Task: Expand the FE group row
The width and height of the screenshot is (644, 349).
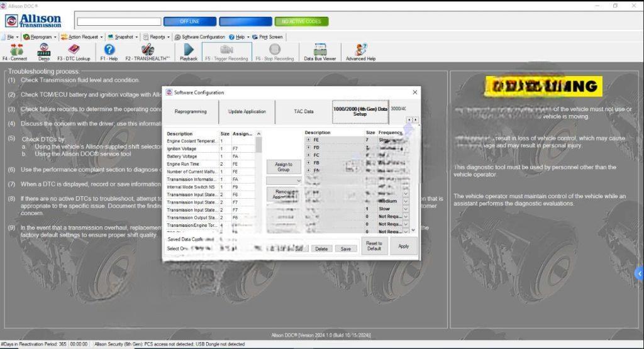Action: tap(308, 140)
